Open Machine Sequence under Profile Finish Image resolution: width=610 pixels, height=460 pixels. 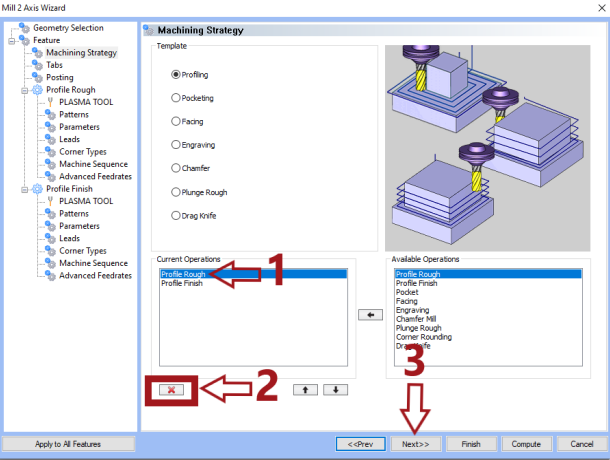point(93,263)
